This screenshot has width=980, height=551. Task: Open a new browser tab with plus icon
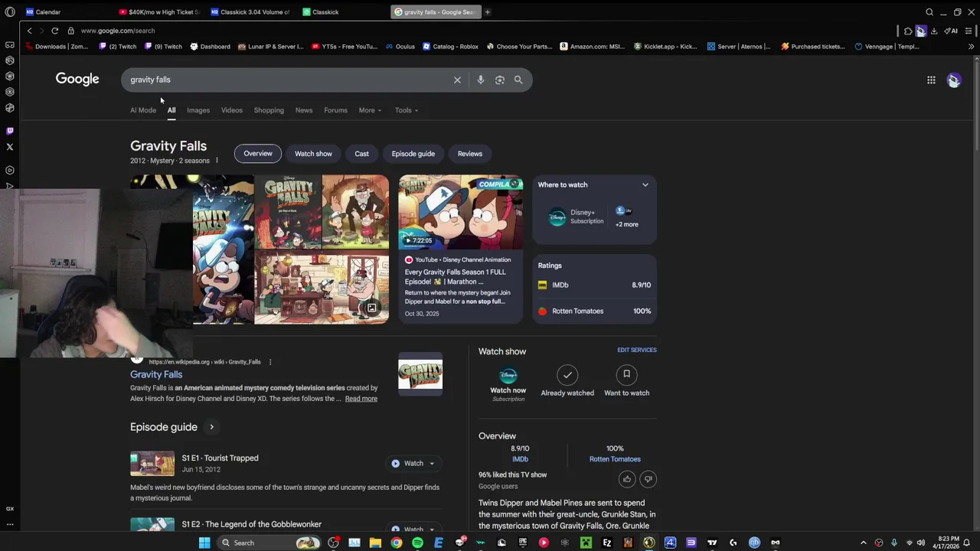point(487,11)
